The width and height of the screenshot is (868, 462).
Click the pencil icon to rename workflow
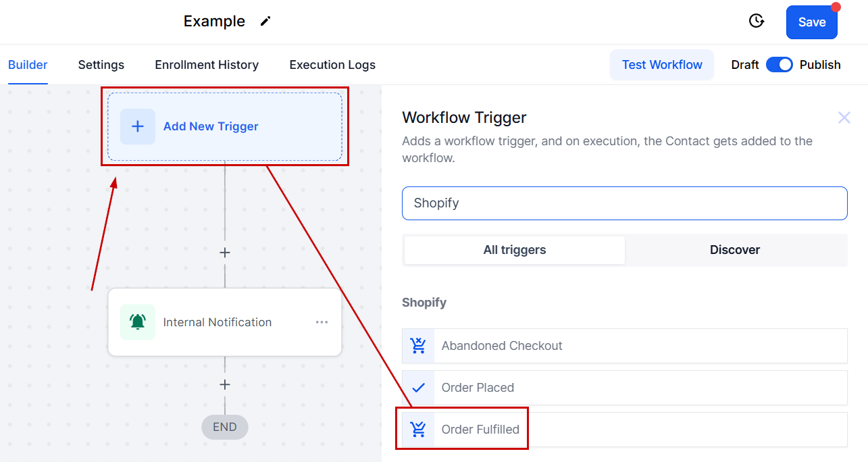coord(265,21)
